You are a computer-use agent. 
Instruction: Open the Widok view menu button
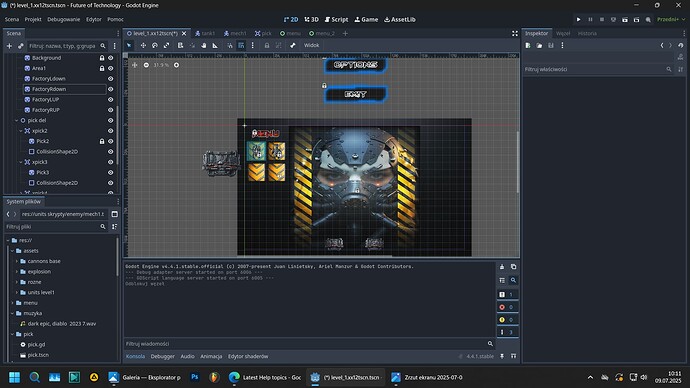point(312,45)
